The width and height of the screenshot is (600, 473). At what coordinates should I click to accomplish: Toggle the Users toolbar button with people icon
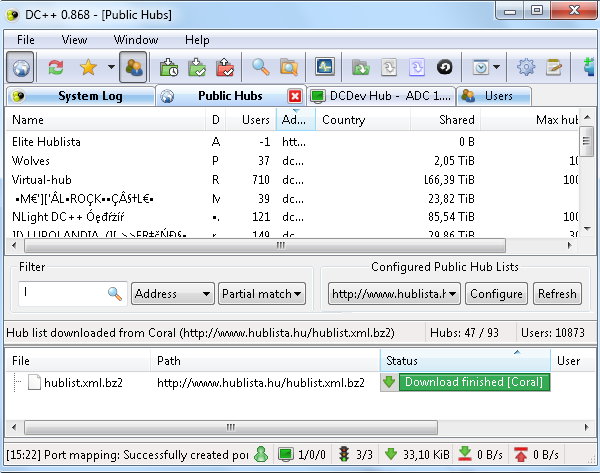point(133,68)
